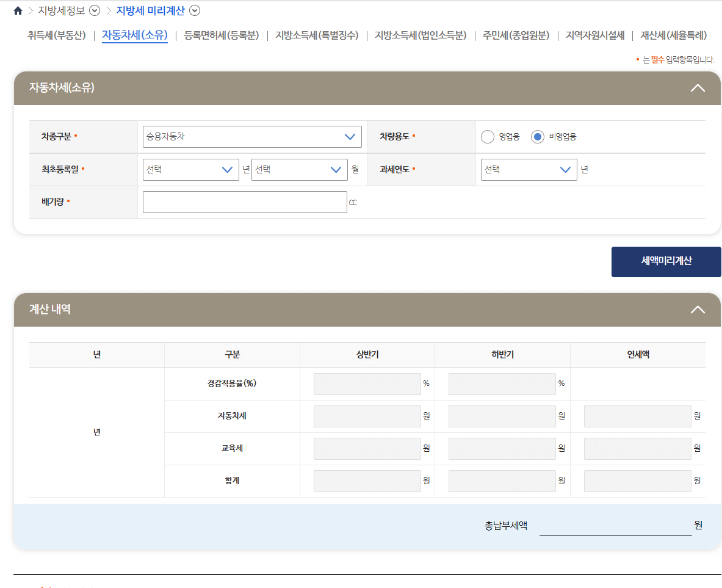Image resolution: width=722 pixels, height=588 pixels.
Task: Select 영업용 vehicle usage radio button
Action: click(487, 137)
